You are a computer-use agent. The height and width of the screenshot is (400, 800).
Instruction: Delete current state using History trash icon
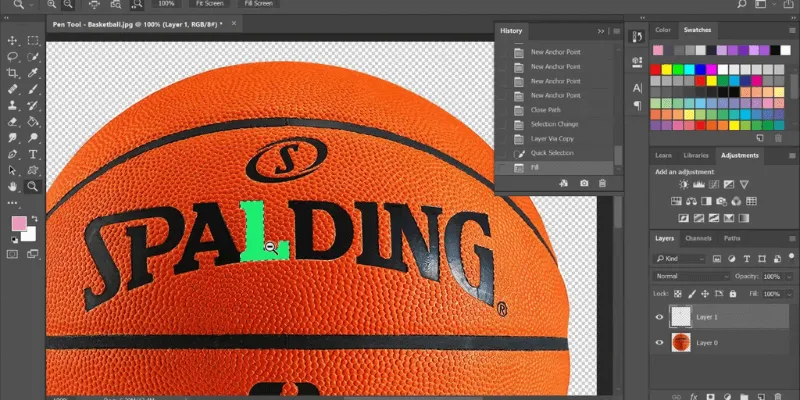click(x=601, y=183)
